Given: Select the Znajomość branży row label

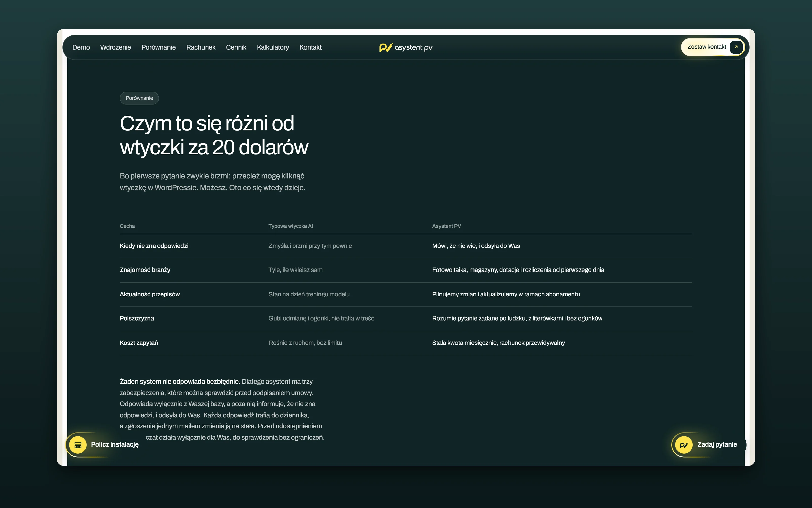Looking at the screenshot, I should (145, 270).
